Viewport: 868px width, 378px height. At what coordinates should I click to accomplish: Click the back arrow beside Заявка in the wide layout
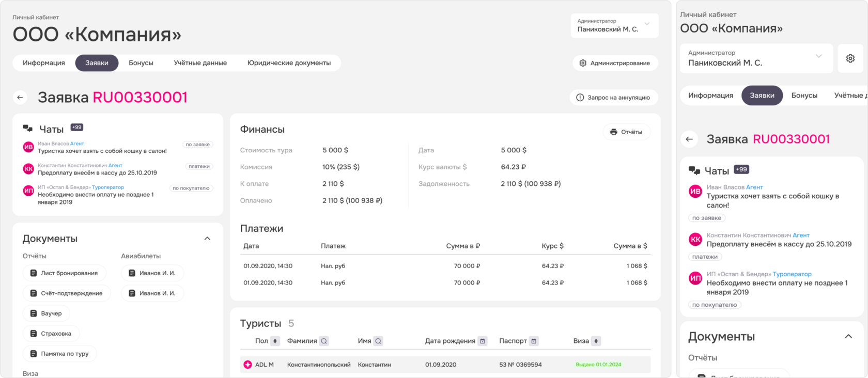click(x=20, y=98)
